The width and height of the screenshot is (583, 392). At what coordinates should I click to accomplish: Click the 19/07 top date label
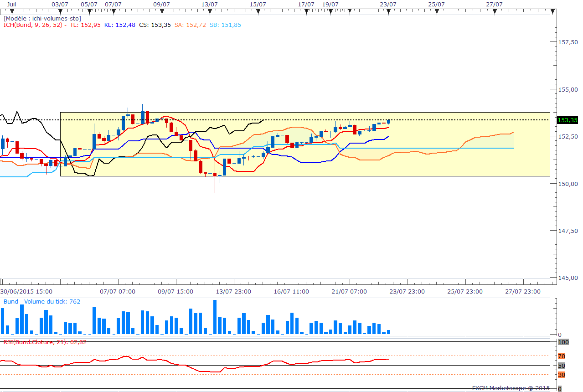click(x=330, y=4)
